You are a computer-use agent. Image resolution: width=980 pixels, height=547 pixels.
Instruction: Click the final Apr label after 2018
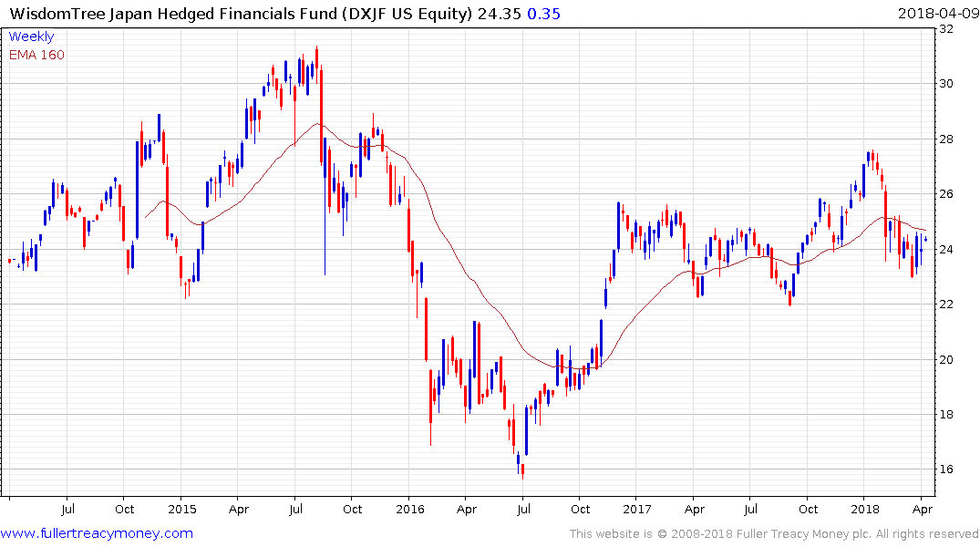click(923, 509)
